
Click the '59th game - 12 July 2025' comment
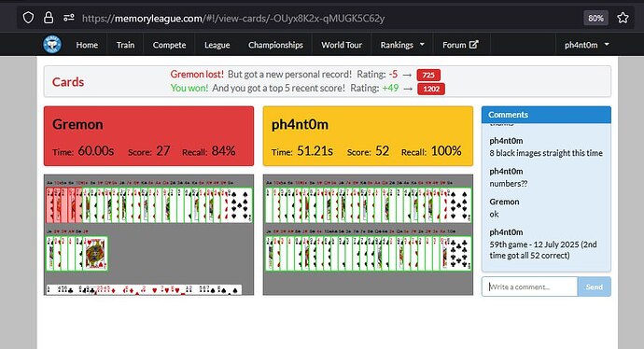coord(543,250)
